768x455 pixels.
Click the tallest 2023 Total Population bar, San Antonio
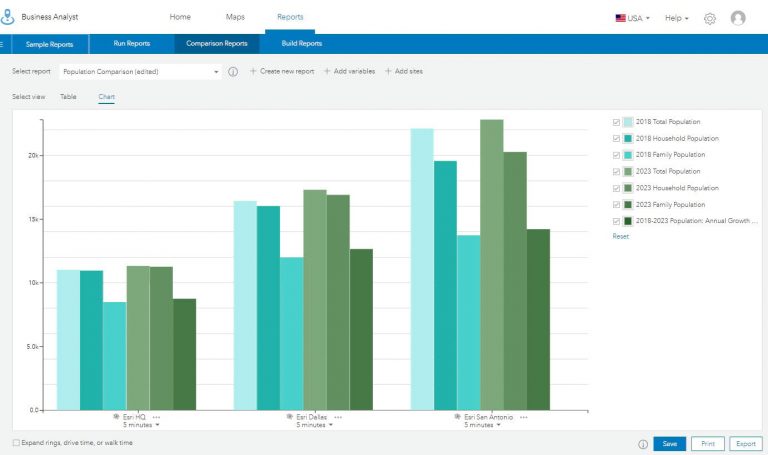pyautogui.click(x=492, y=265)
